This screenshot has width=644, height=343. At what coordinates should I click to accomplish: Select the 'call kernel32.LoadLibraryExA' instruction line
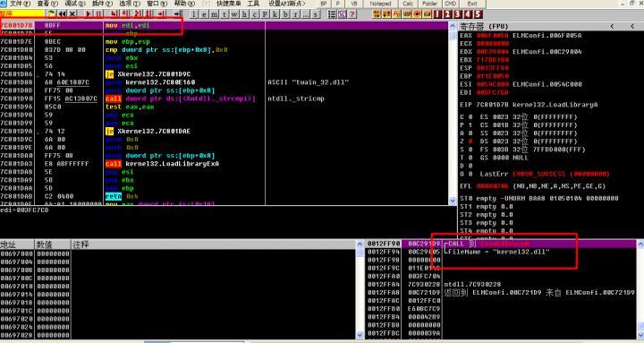click(225, 164)
